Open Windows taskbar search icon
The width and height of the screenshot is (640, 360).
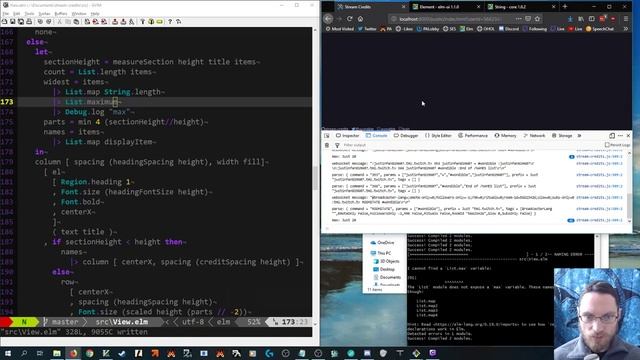coord(24,353)
